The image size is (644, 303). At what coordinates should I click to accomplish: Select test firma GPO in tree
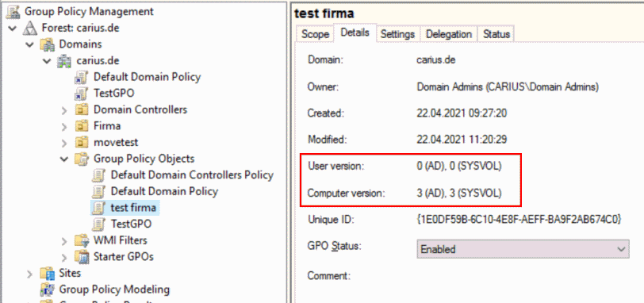coord(133,208)
